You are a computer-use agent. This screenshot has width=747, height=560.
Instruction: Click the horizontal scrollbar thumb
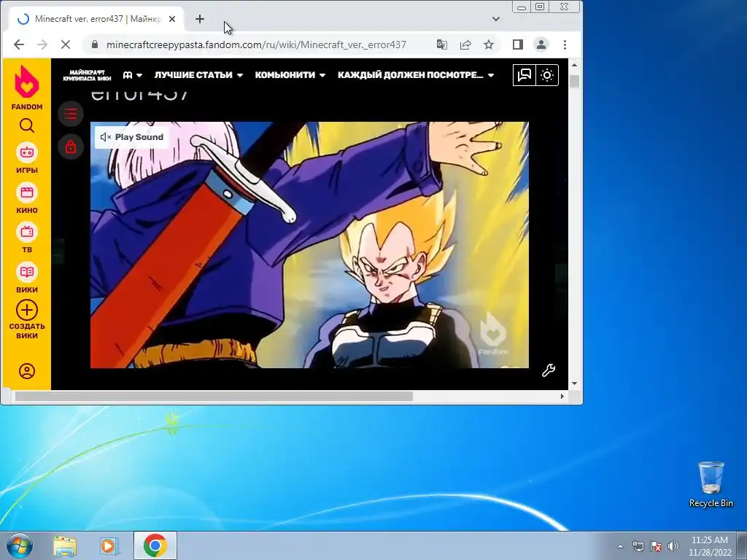(x=214, y=396)
